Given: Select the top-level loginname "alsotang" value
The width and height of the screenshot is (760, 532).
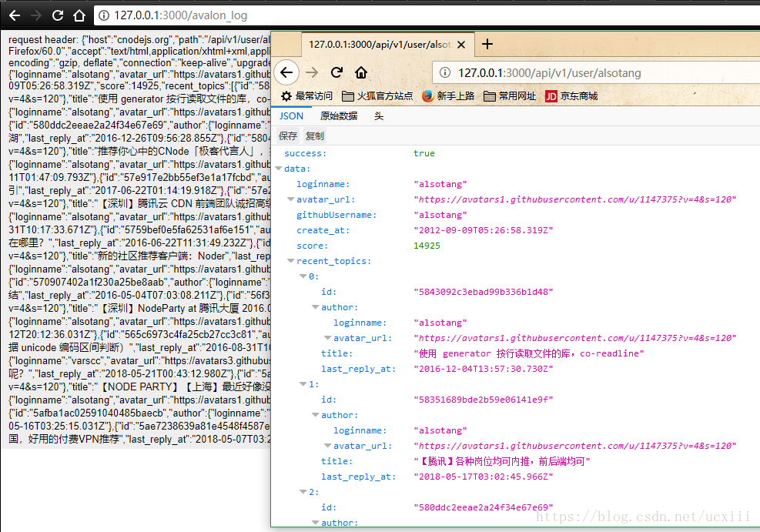Looking at the screenshot, I should point(440,184).
